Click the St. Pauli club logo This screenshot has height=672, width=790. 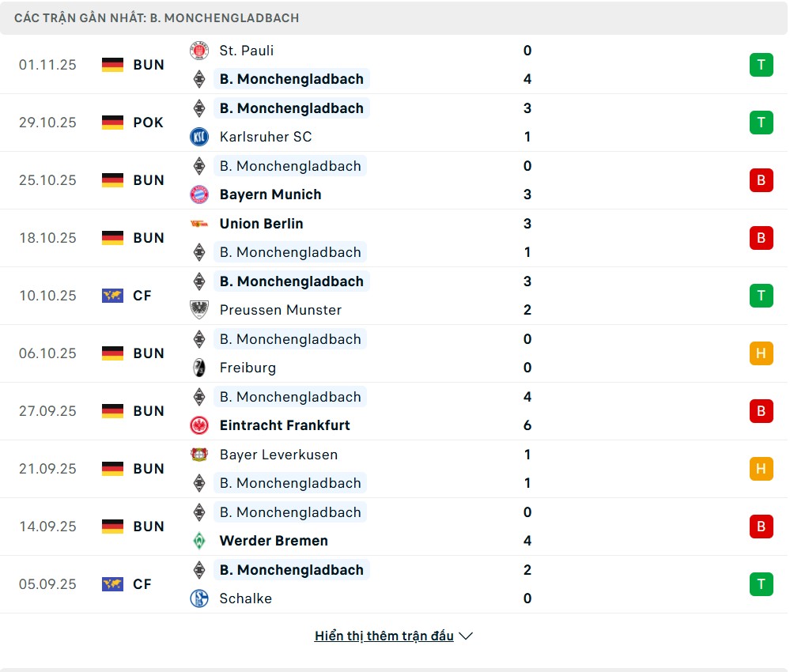click(198, 51)
